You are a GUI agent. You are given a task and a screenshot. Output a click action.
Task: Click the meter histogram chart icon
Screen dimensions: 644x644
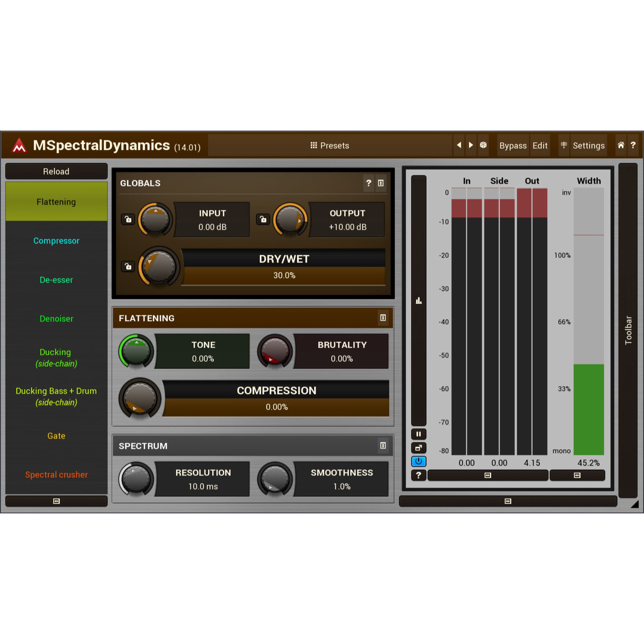tap(419, 301)
